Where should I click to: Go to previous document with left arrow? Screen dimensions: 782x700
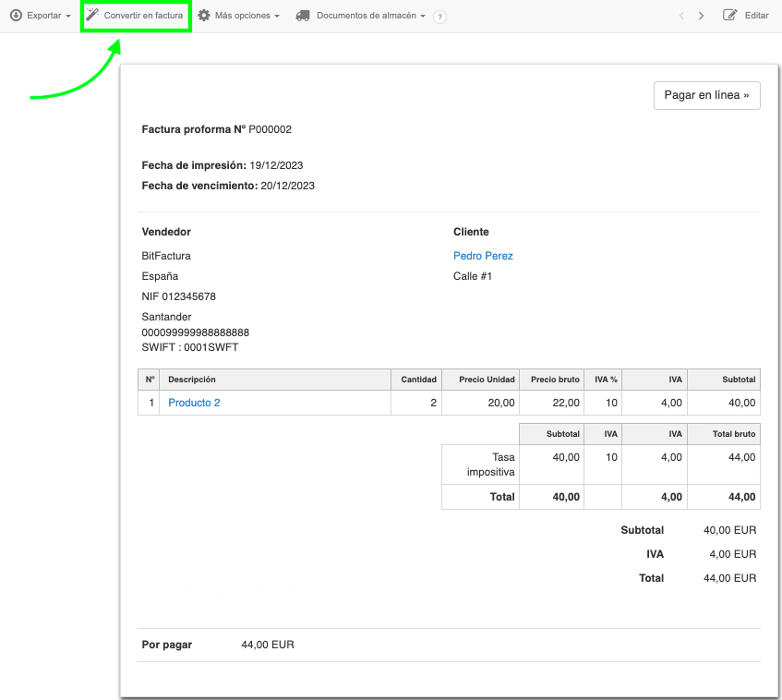pos(681,16)
